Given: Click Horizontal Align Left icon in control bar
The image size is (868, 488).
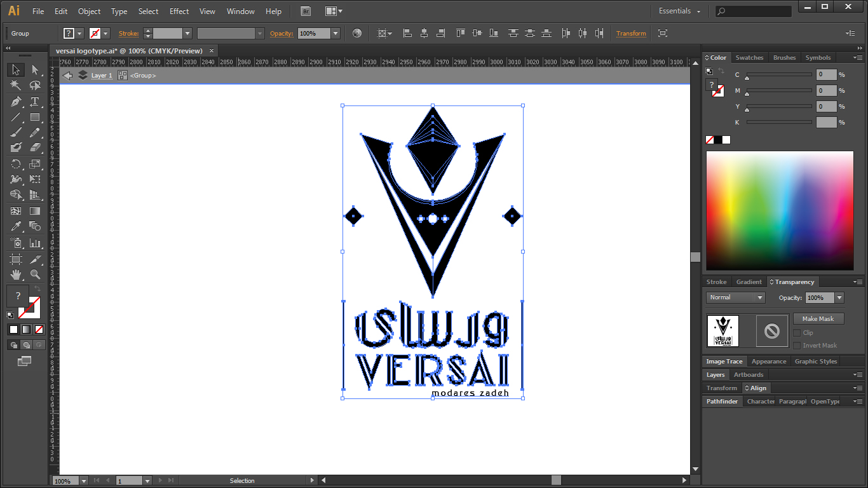Looking at the screenshot, I should [x=408, y=33].
